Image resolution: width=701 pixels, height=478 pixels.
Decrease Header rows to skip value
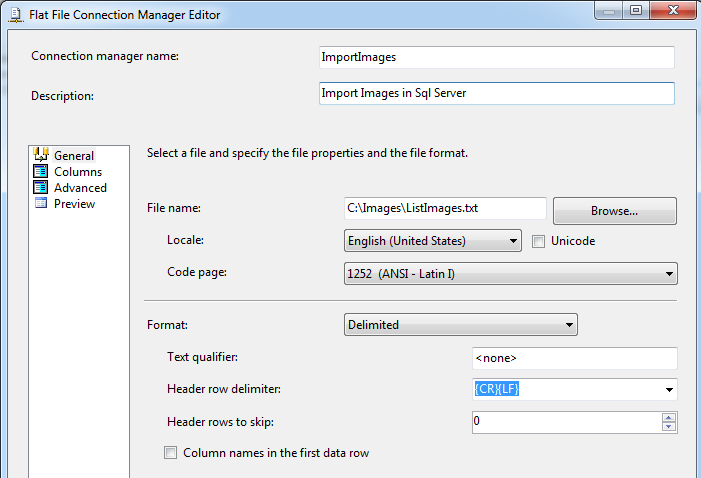point(669,427)
